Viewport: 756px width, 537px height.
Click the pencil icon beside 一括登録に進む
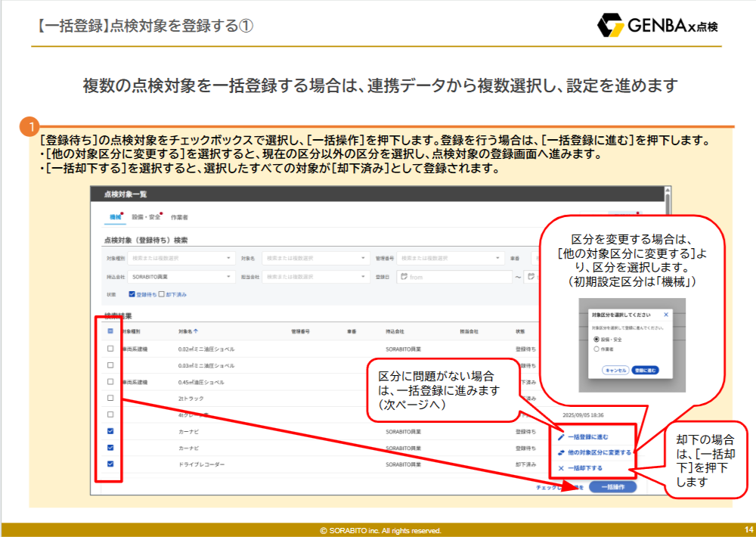pyautogui.click(x=560, y=437)
